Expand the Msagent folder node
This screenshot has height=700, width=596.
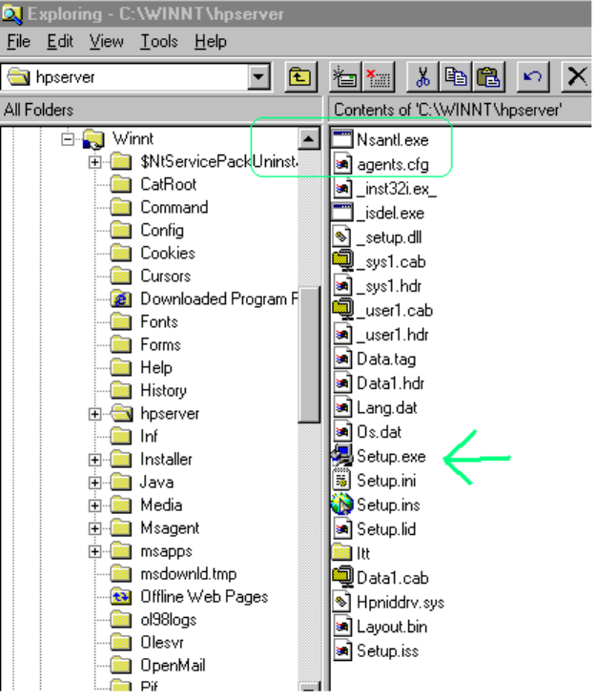94,530
